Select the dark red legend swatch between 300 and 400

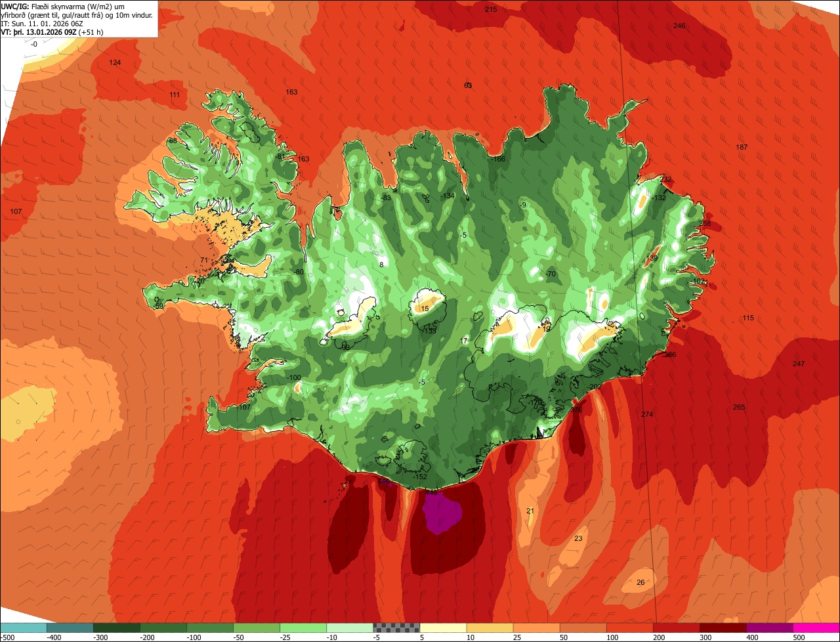tap(723, 628)
